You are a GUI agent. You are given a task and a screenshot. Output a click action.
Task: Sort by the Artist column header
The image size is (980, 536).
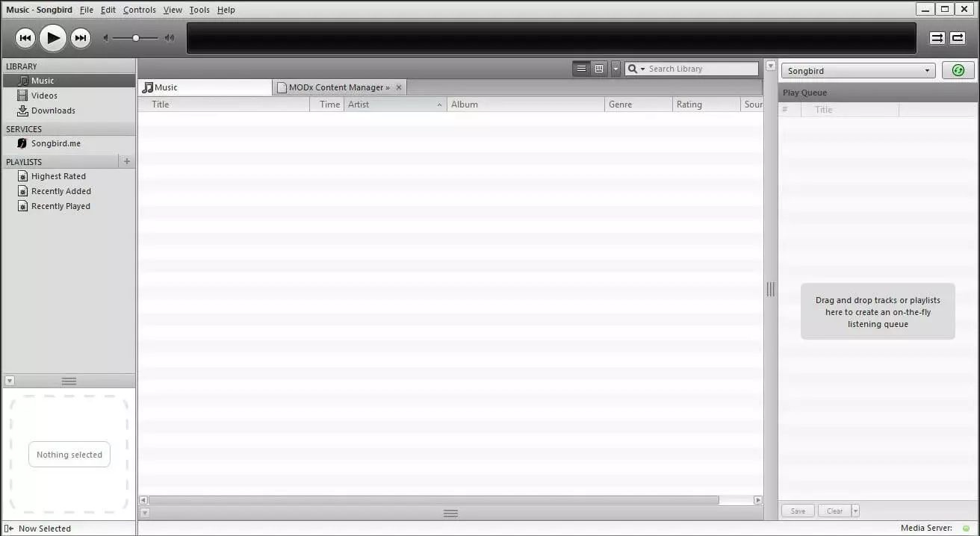(x=395, y=105)
